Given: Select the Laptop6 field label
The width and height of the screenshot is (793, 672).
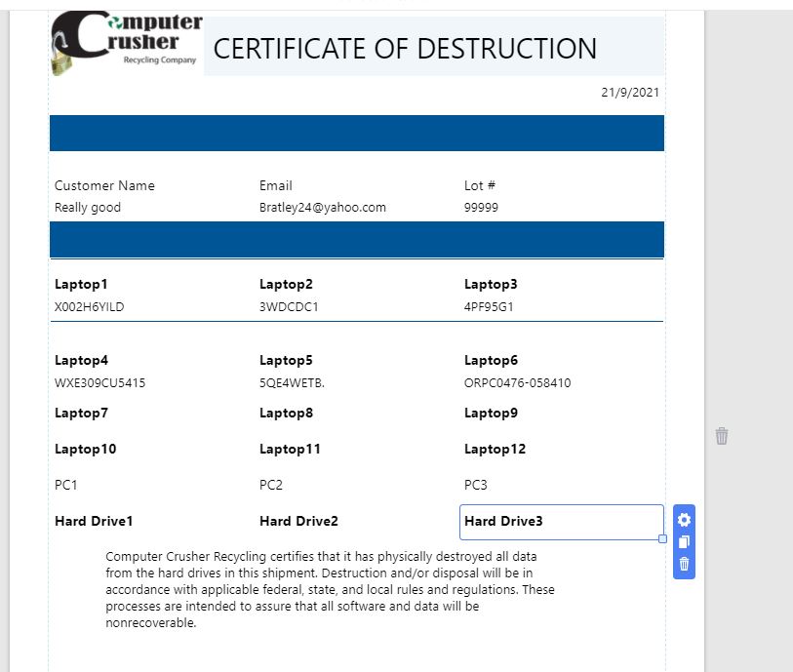Looking at the screenshot, I should 491,361.
